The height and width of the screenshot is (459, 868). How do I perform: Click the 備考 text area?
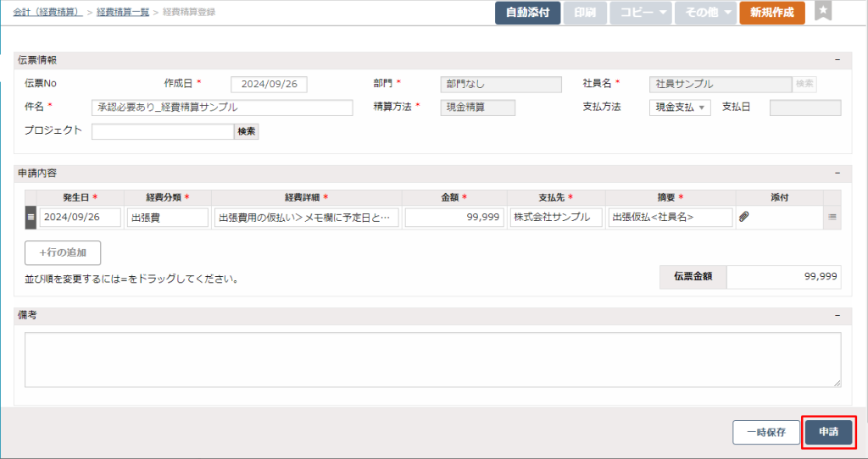coord(433,359)
